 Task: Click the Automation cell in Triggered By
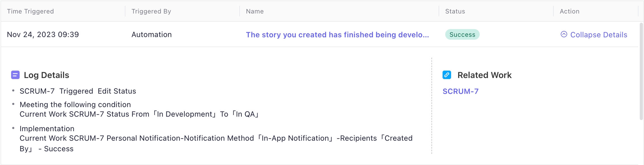151,35
